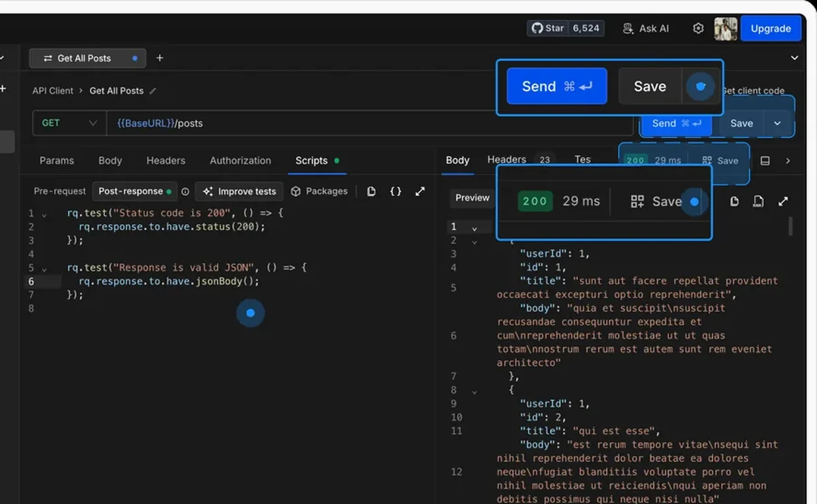Toggle the Preview response view

tap(472, 198)
